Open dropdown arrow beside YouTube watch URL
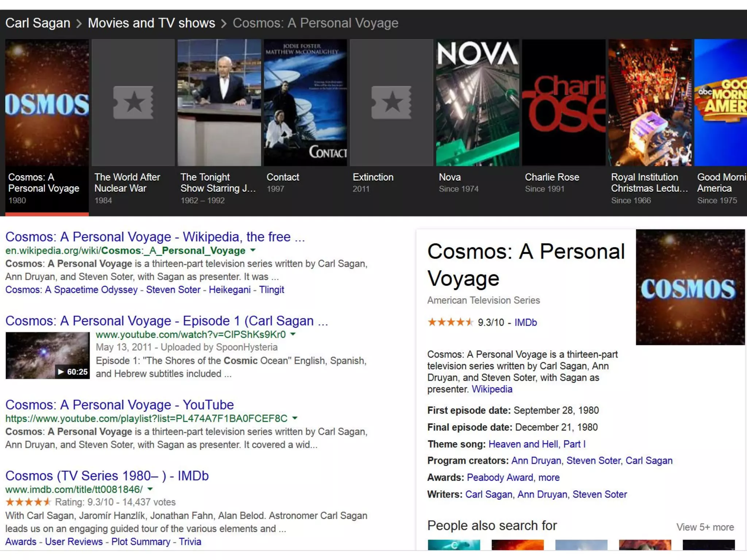Screen dimensions: 747x560 coord(293,334)
